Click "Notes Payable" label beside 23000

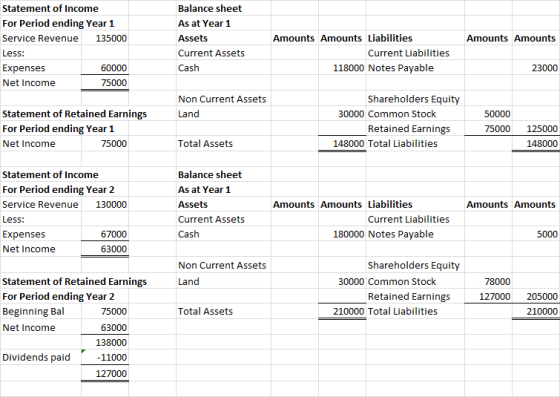(x=401, y=68)
